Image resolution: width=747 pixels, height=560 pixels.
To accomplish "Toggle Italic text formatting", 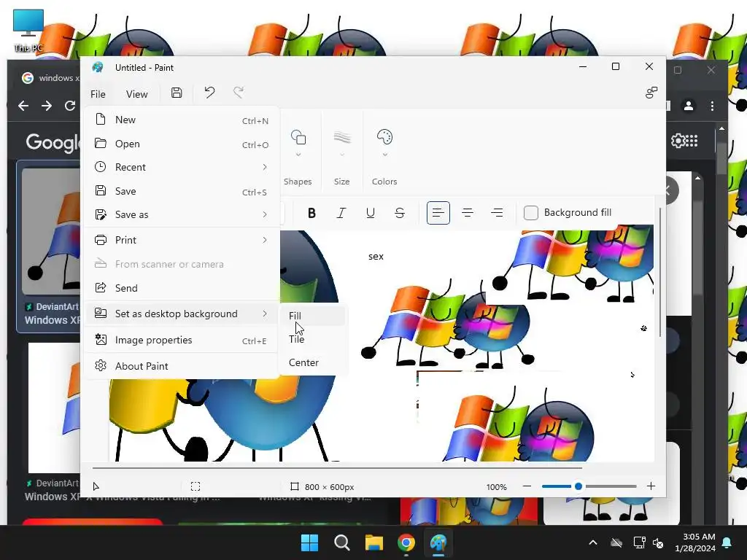I will (x=341, y=213).
